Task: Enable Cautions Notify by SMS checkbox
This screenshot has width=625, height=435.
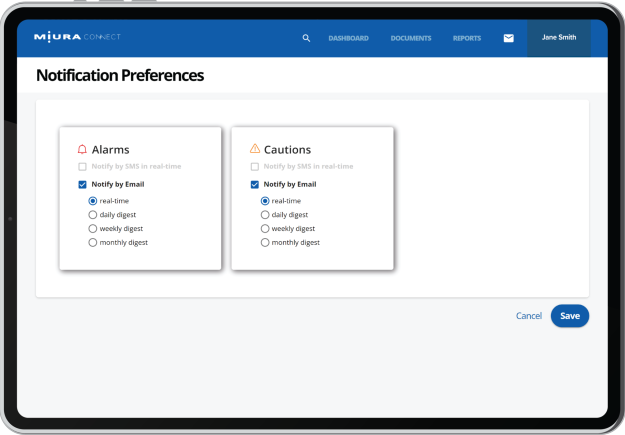Action: click(x=255, y=167)
